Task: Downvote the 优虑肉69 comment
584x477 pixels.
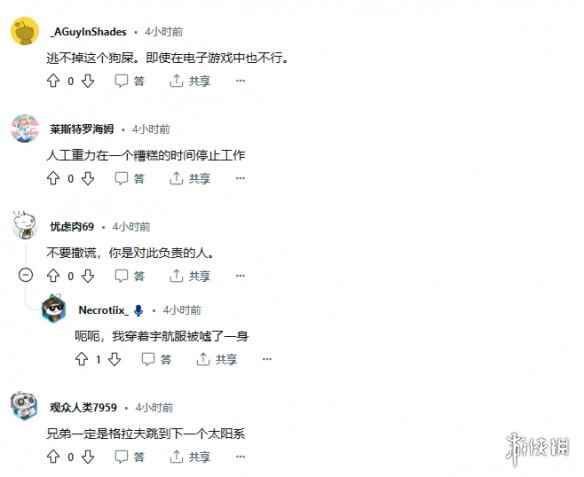Action: (88, 276)
